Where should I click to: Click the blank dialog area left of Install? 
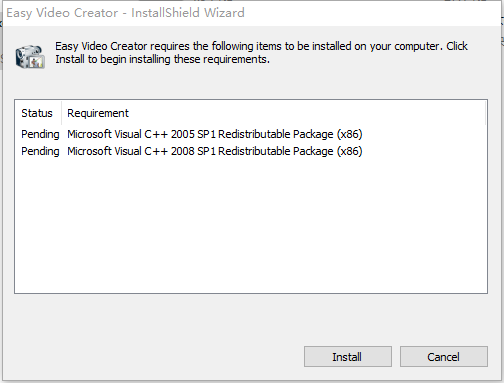(x=157, y=357)
